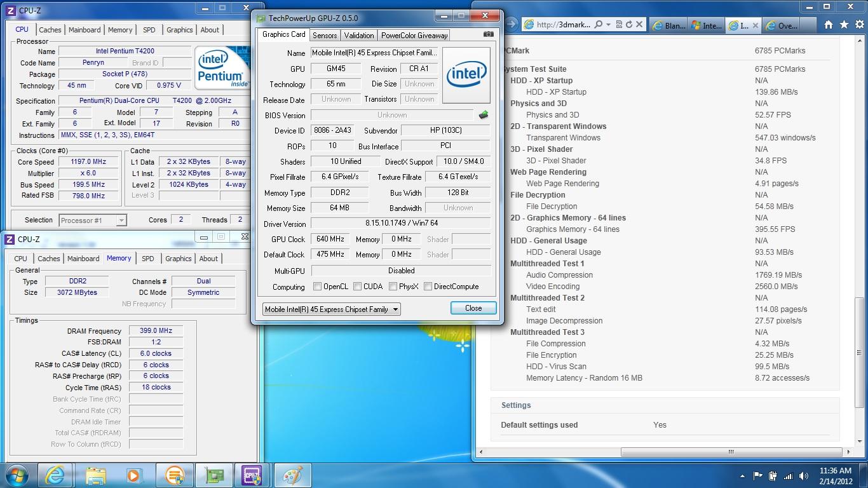Select Graphics Card tab in GPU-Z
The height and width of the screenshot is (488, 868).
(x=283, y=34)
